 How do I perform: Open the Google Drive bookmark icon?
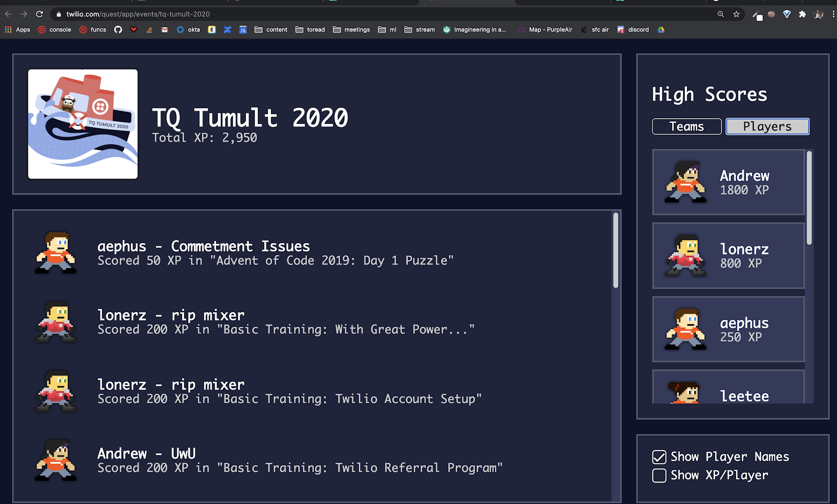[661, 30]
